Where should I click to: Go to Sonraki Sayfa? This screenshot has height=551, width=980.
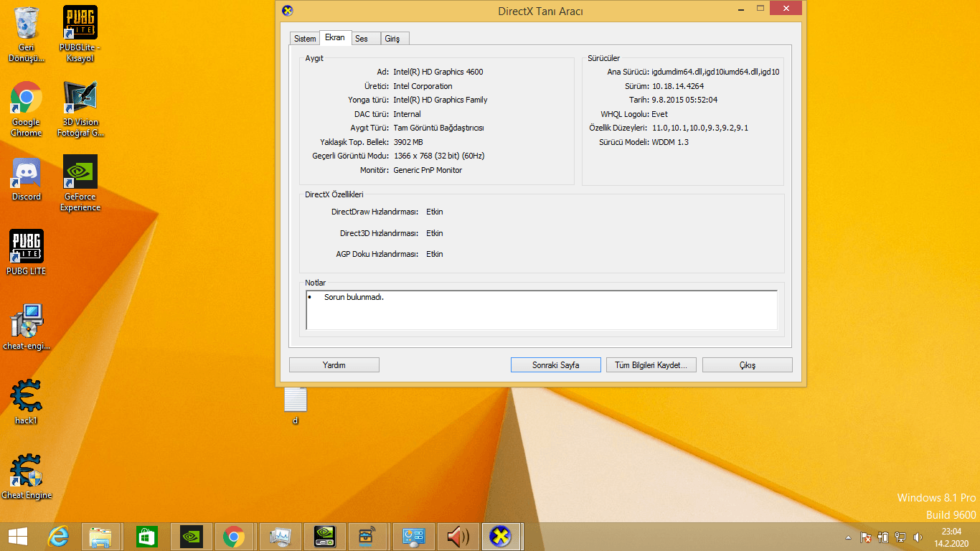tap(556, 365)
